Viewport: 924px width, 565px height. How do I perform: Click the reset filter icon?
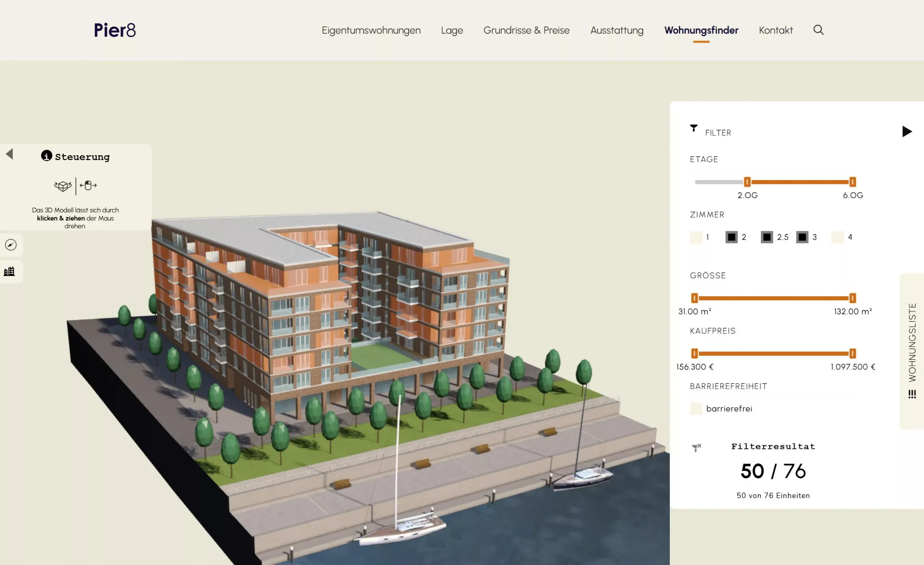tap(696, 447)
